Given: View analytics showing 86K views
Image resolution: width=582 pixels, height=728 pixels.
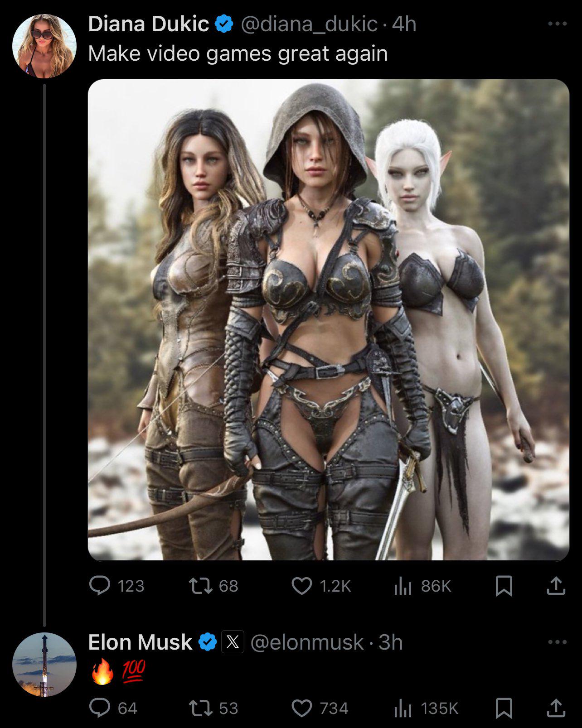Looking at the screenshot, I should point(403,586).
